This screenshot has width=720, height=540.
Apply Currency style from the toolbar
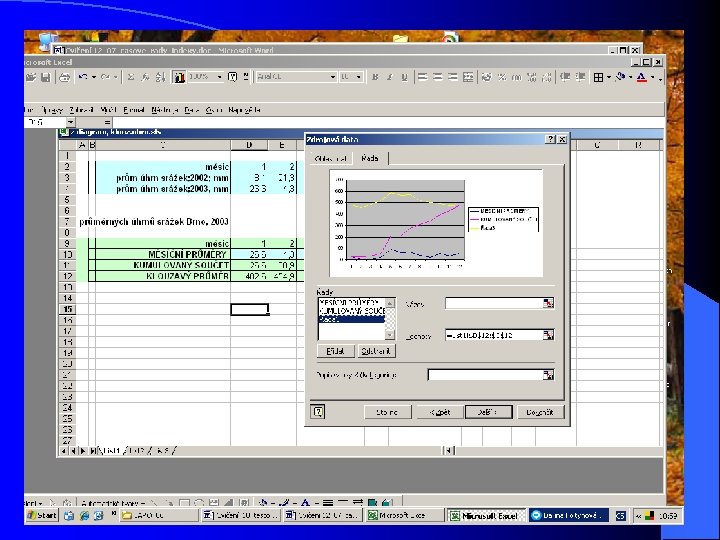tap(487, 77)
